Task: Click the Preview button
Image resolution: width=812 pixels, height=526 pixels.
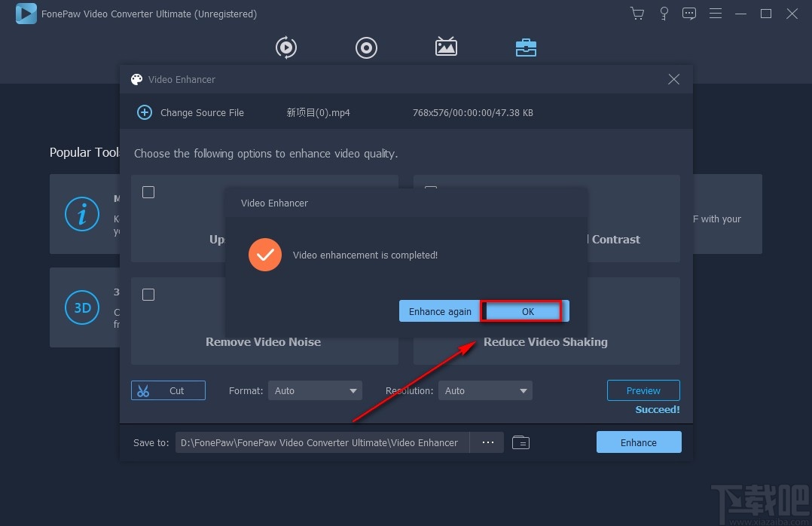Action: coord(643,391)
